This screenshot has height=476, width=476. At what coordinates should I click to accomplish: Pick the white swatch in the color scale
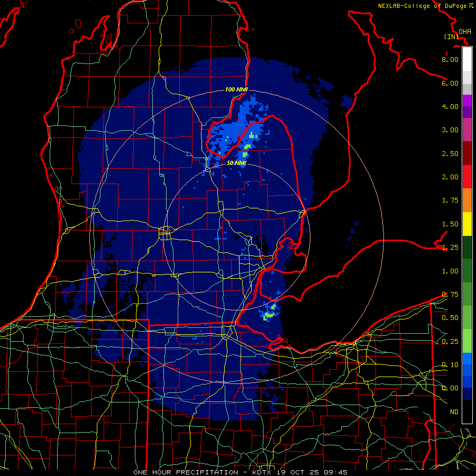(x=467, y=59)
